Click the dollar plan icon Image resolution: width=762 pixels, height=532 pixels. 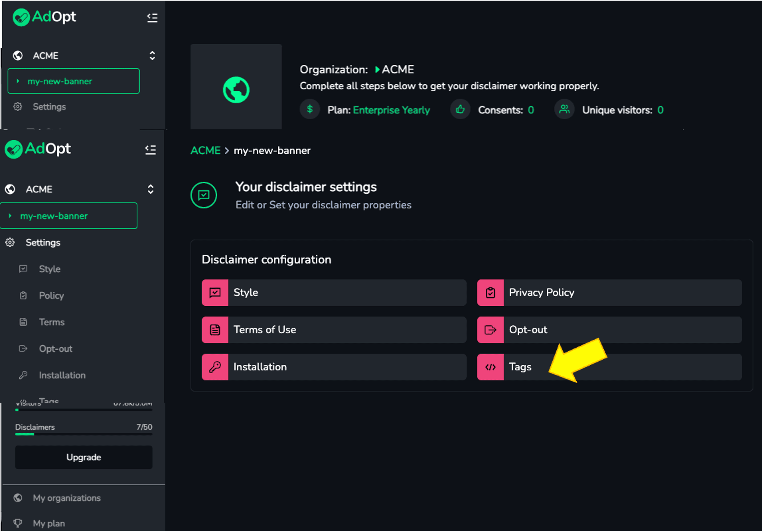point(310,109)
